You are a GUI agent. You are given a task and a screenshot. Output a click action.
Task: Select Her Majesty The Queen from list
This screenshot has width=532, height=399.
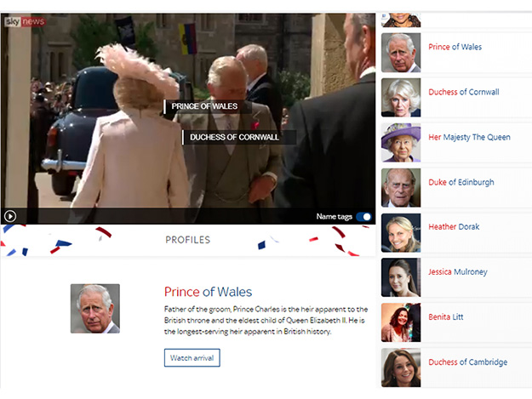pos(469,137)
